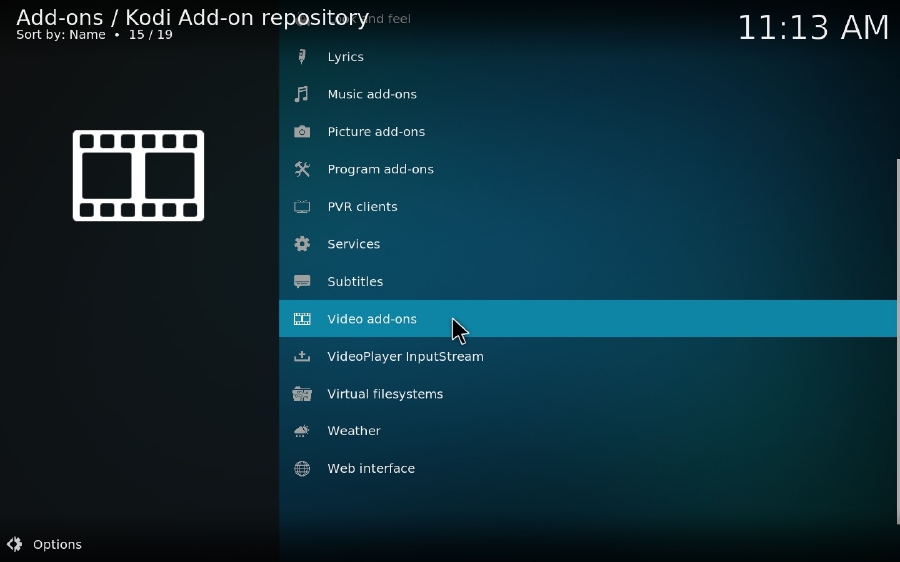Click the 11:13 AM clock
Screen dimensions: 900x562
click(x=813, y=27)
